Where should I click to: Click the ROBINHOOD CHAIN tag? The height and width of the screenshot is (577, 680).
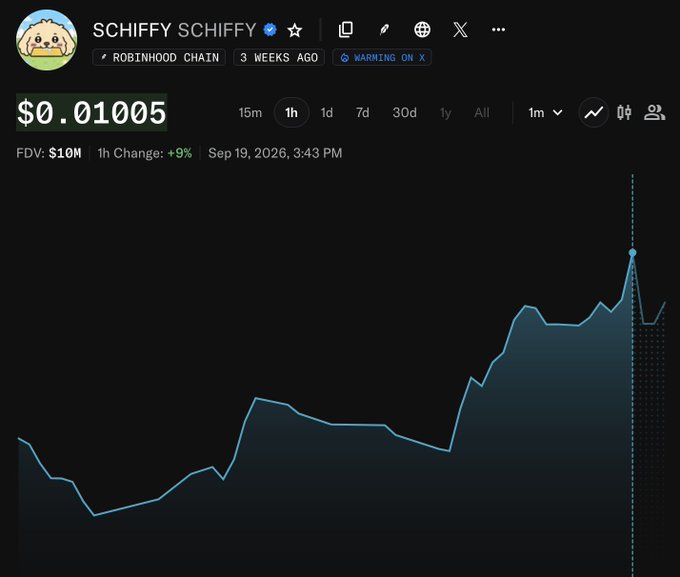point(159,58)
